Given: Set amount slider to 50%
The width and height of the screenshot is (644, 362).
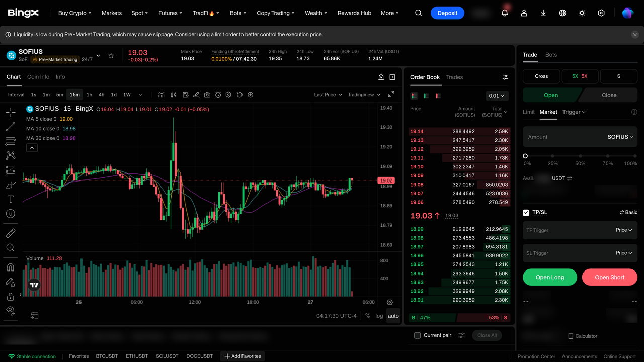Looking at the screenshot, I should pyautogui.click(x=580, y=156).
